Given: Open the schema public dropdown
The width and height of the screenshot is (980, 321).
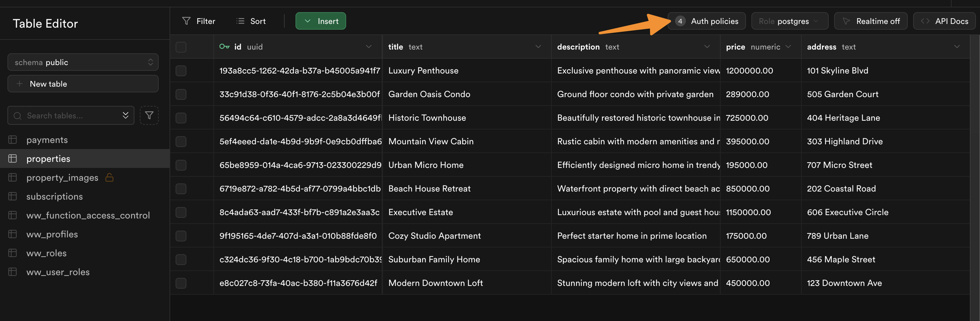Looking at the screenshot, I should 83,62.
